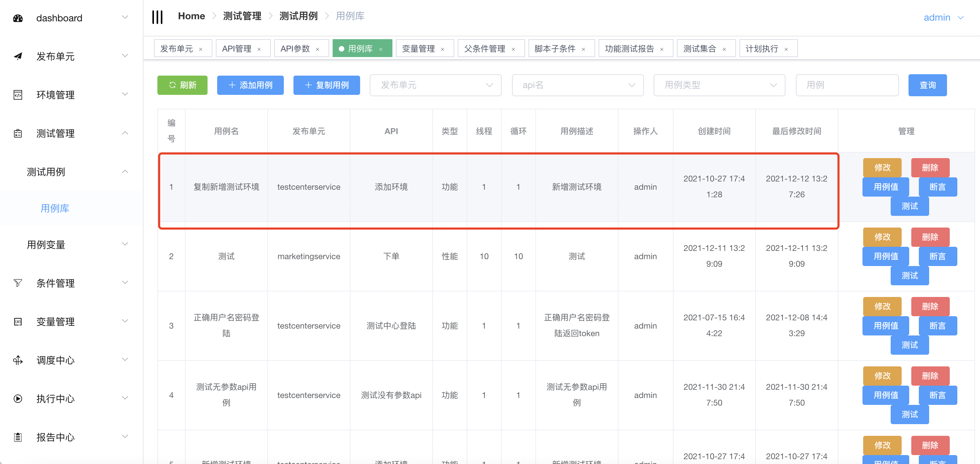Click the 发布单元 paper plane icon
This screenshot has width=980, height=464.
[x=18, y=56]
